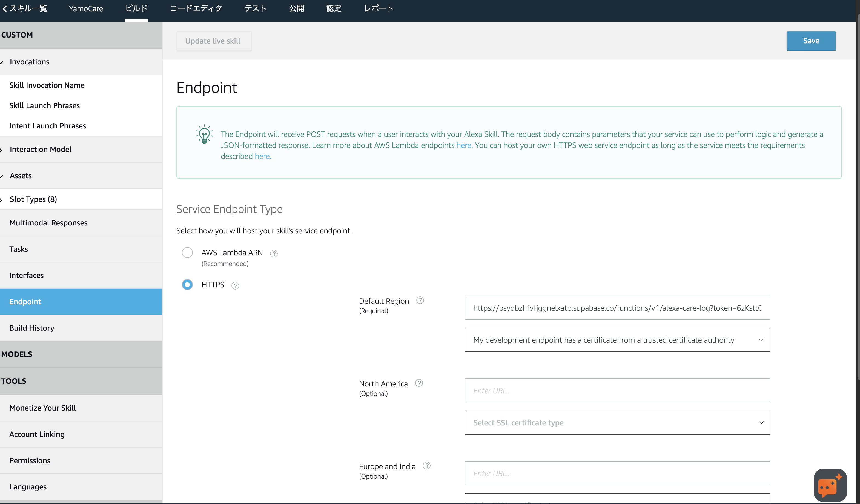This screenshot has width=860, height=504.
Task: Open North America help tooltip icon
Action: [419, 383]
